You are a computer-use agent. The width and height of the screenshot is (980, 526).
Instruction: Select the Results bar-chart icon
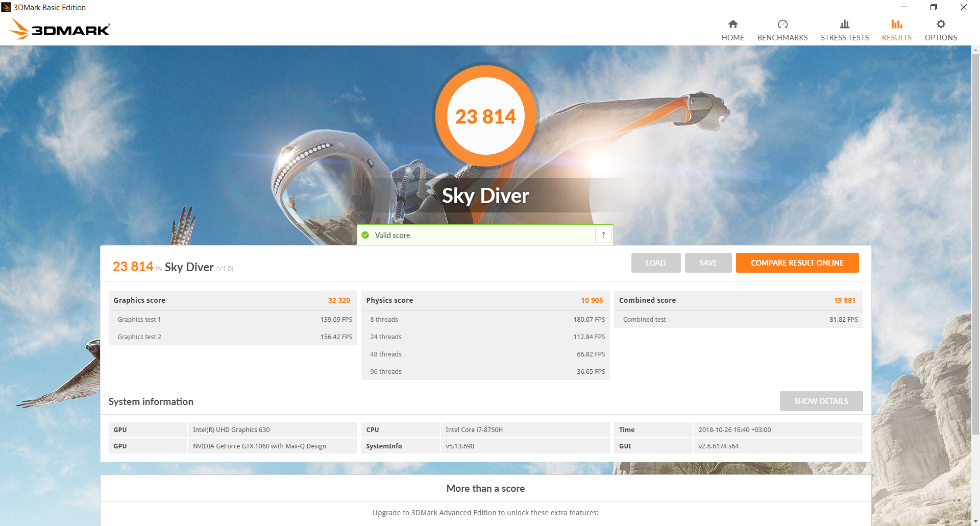897,24
